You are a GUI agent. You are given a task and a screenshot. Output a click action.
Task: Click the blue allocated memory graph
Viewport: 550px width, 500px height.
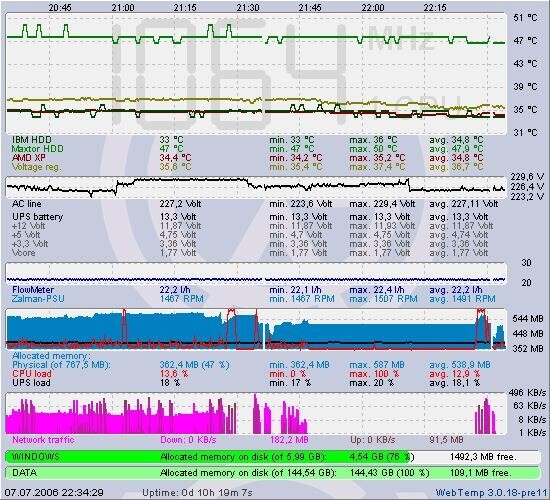click(x=256, y=329)
